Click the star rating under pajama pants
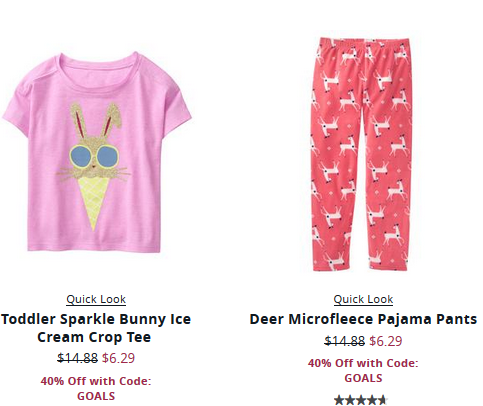Viewport: 483px width, 406px height. point(361,400)
